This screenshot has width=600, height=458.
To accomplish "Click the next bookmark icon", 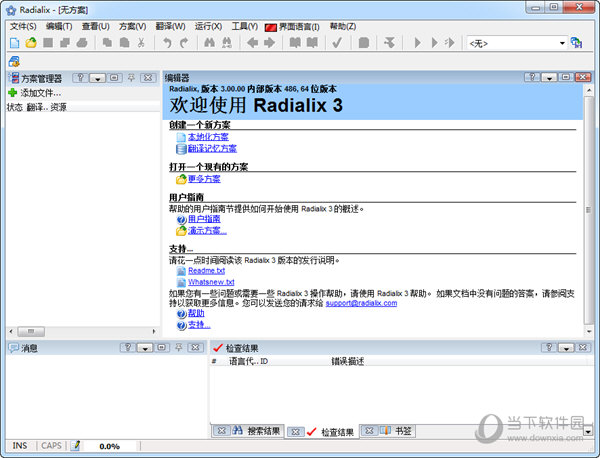I will pos(312,42).
